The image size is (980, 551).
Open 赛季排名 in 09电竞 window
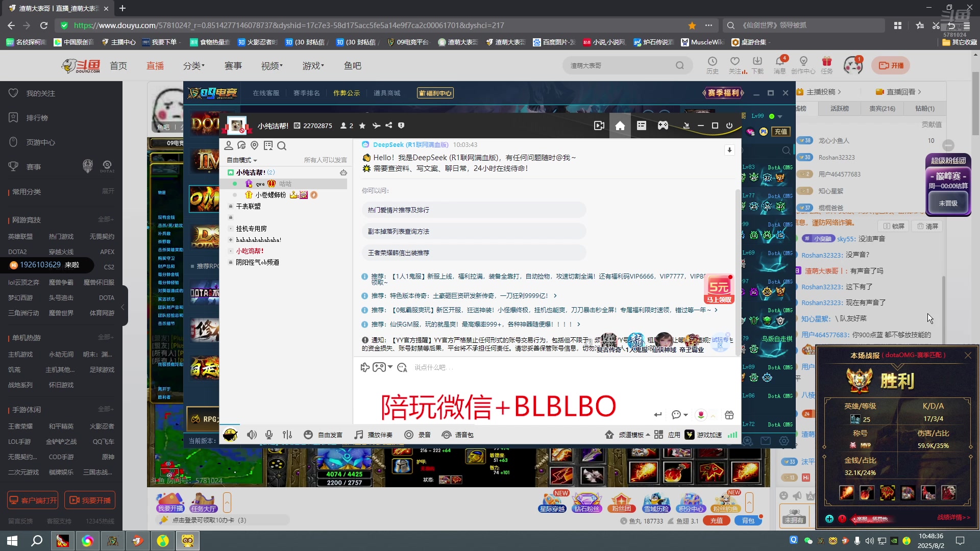click(306, 93)
